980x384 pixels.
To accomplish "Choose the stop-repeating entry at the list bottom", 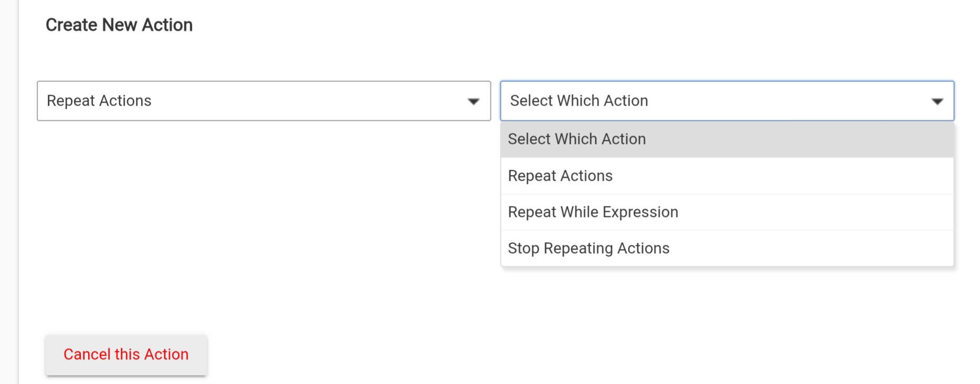I will (x=589, y=248).
